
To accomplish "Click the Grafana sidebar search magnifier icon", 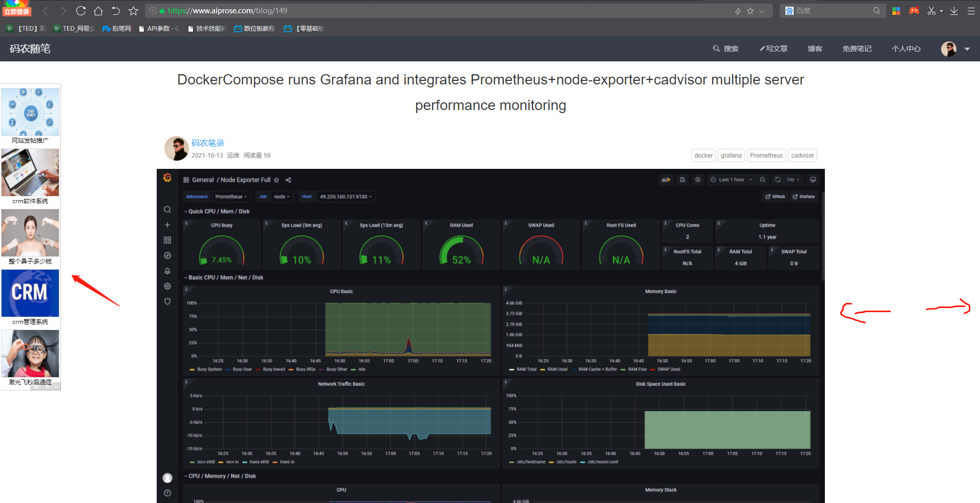I will coord(167,209).
